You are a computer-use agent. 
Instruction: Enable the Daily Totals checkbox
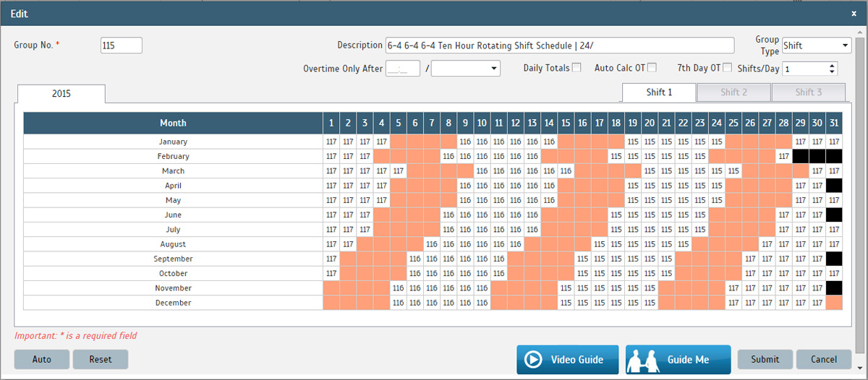[x=576, y=68]
